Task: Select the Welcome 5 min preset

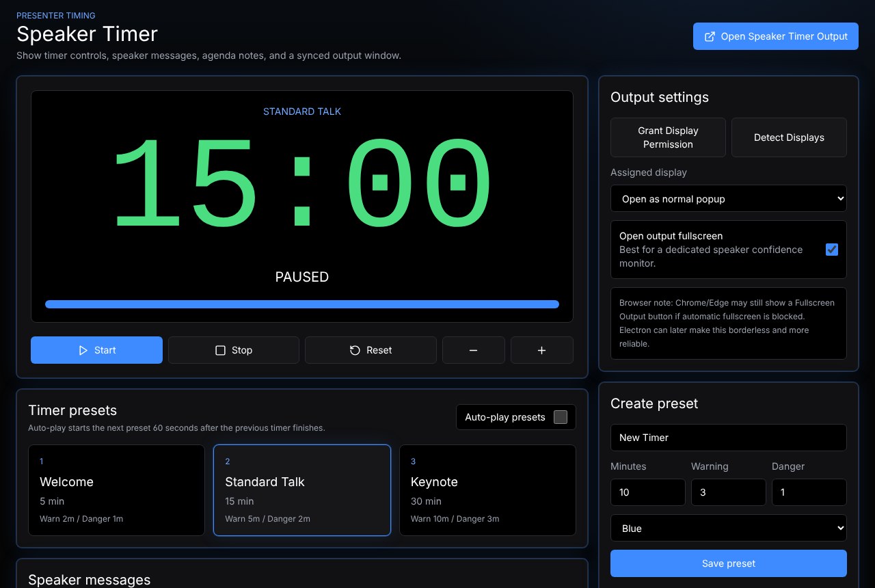Action: tap(116, 490)
